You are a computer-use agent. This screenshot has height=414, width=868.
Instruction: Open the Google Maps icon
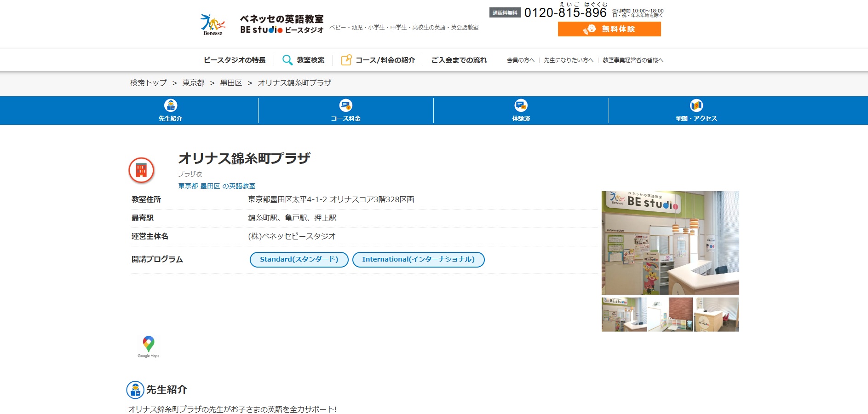tap(148, 347)
